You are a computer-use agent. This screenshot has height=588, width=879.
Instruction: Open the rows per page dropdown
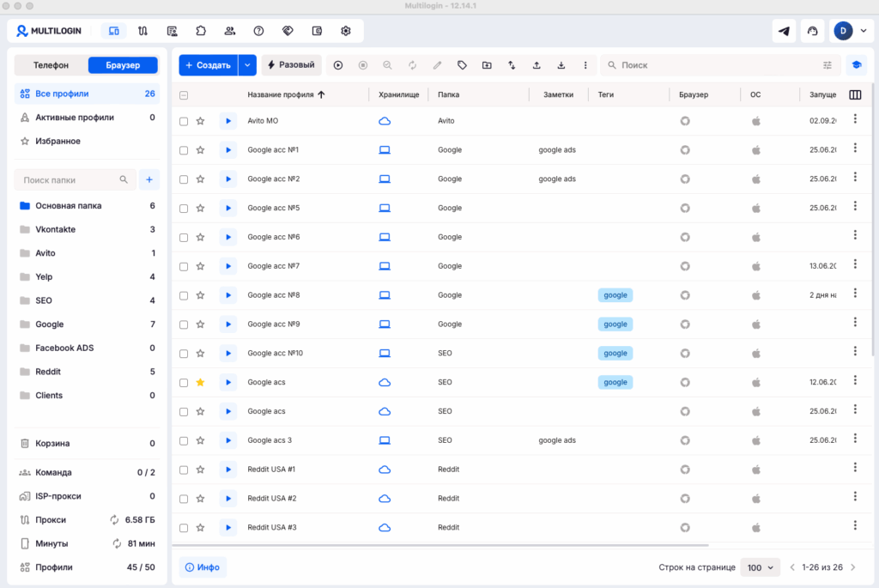[x=761, y=567]
